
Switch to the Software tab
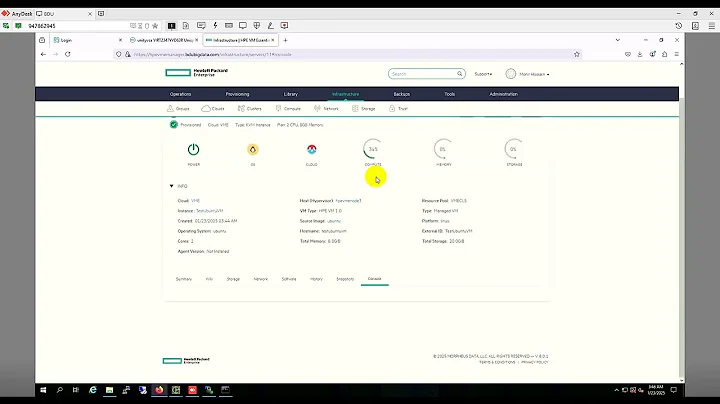tap(289, 279)
